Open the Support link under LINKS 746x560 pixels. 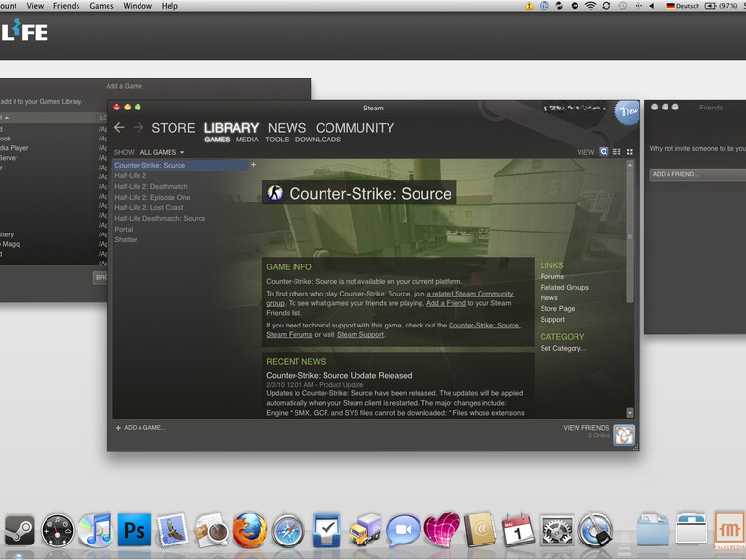tap(552, 320)
